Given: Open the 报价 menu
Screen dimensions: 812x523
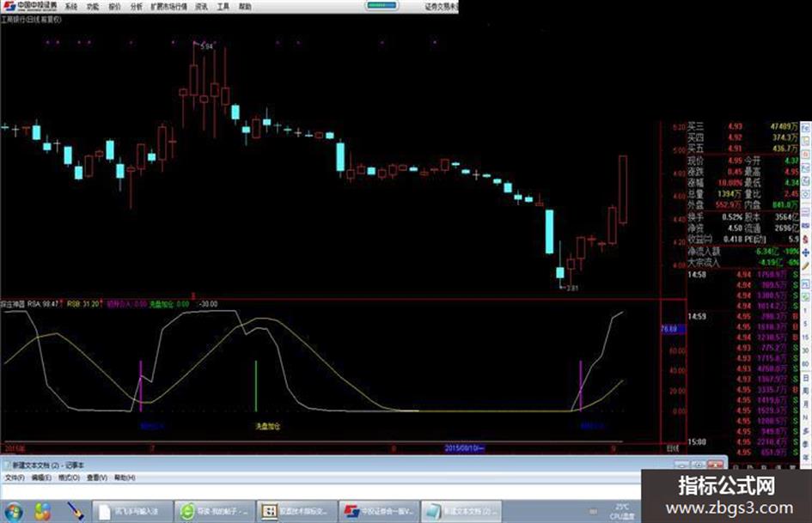Looking at the screenshot, I should [x=114, y=7].
